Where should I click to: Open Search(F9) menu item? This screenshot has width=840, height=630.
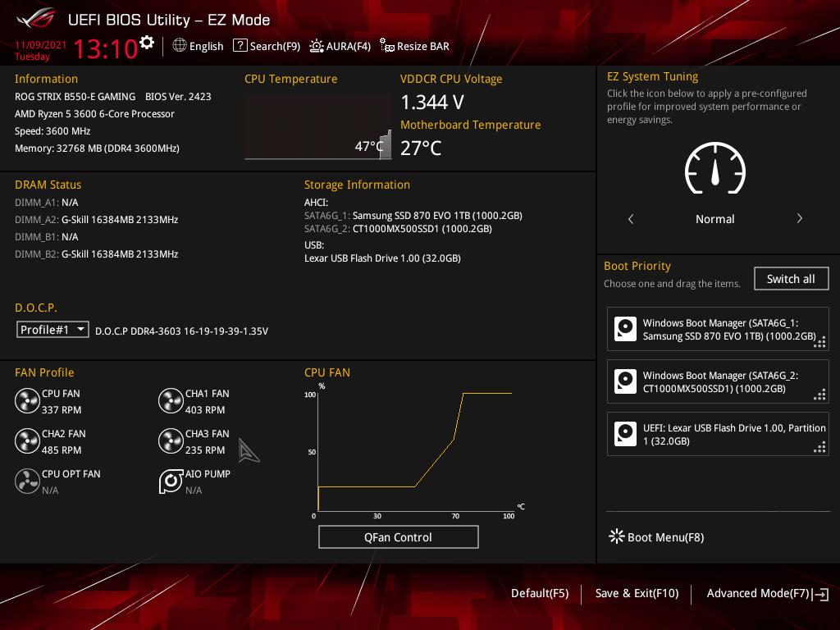point(267,46)
